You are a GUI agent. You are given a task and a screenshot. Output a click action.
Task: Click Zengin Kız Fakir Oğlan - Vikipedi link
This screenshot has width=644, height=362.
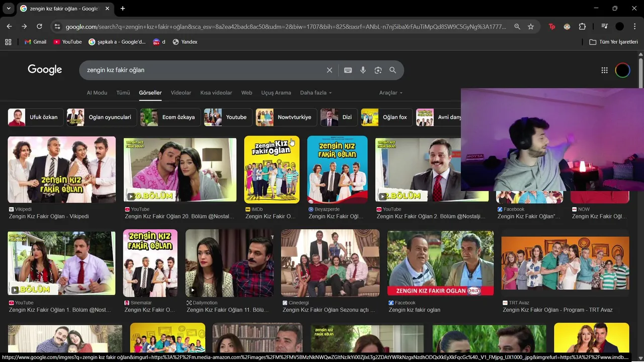click(x=49, y=216)
